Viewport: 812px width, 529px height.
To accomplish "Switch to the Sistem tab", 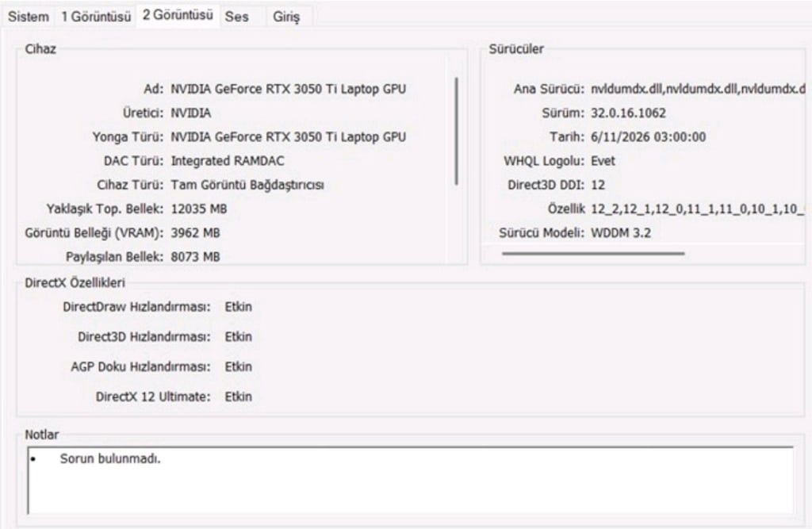I will (29, 17).
